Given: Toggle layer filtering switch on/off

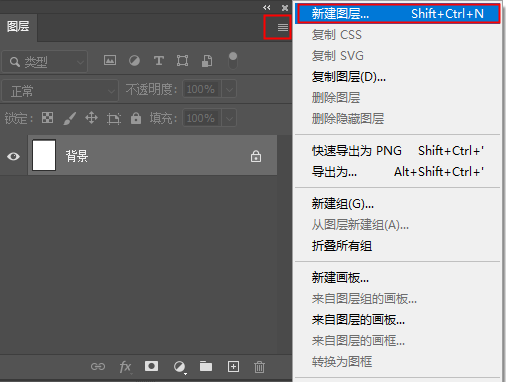Looking at the screenshot, I should [x=233, y=60].
